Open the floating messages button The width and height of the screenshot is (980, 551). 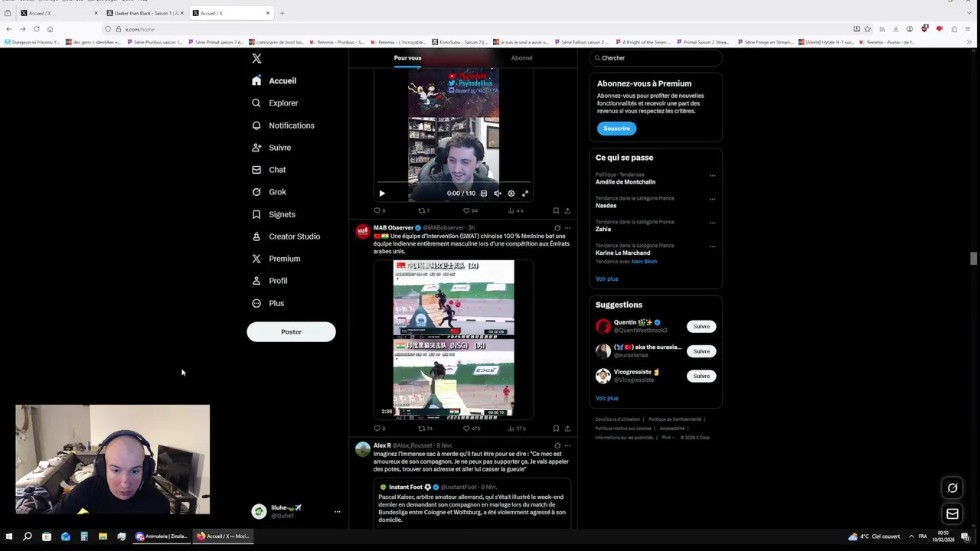952,514
